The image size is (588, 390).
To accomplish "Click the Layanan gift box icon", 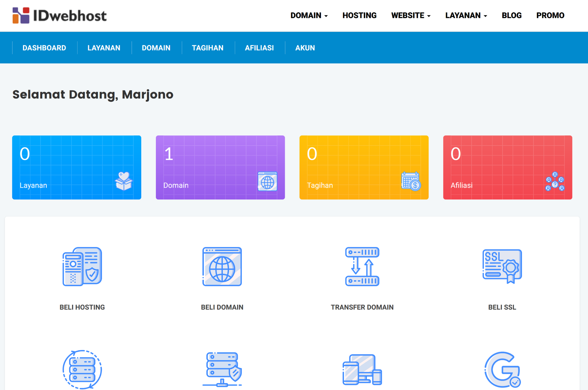I will (124, 181).
